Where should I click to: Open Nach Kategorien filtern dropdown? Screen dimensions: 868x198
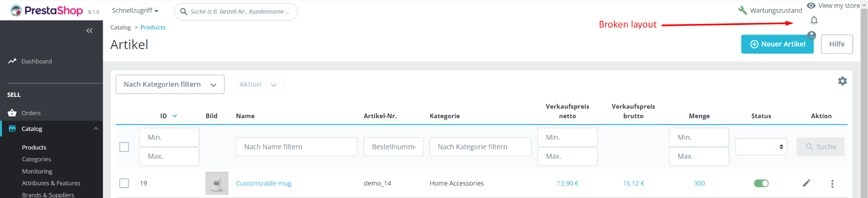(170, 84)
